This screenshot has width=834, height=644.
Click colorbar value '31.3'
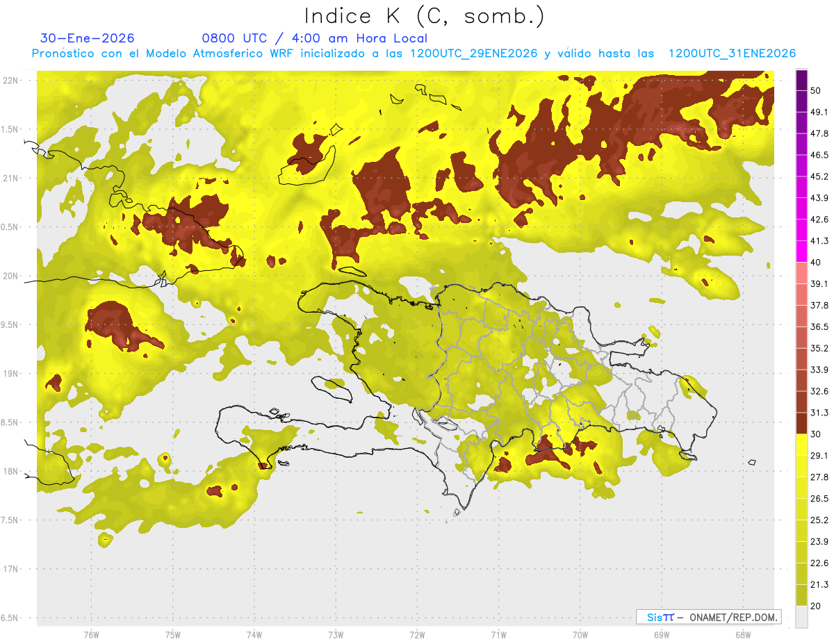(819, 413)
